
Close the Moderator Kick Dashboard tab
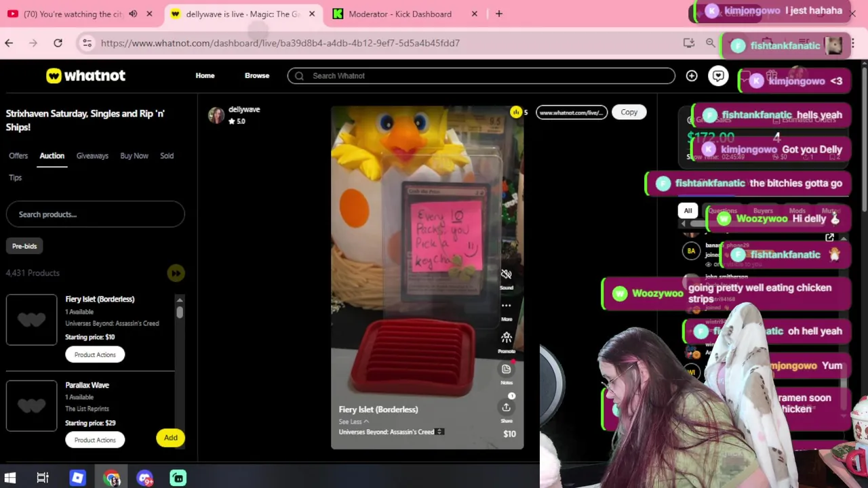(474, 14)
